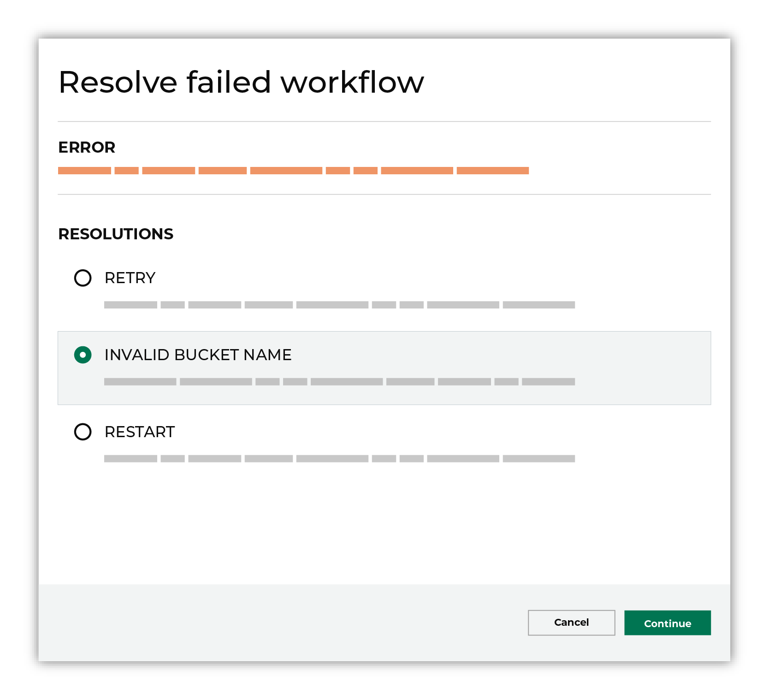Choose the RESTART radio option

[x=83, y=432]
